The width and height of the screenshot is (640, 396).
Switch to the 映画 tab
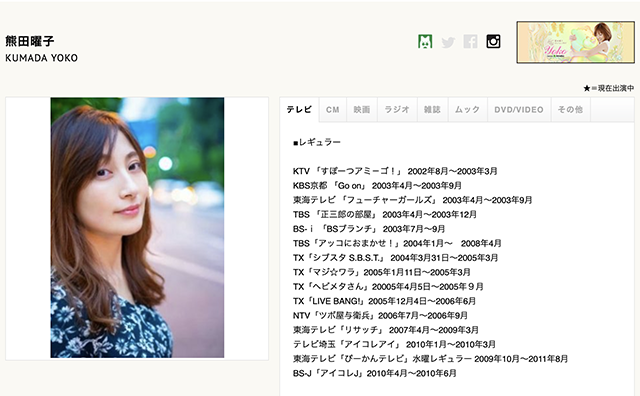point(362,109)
